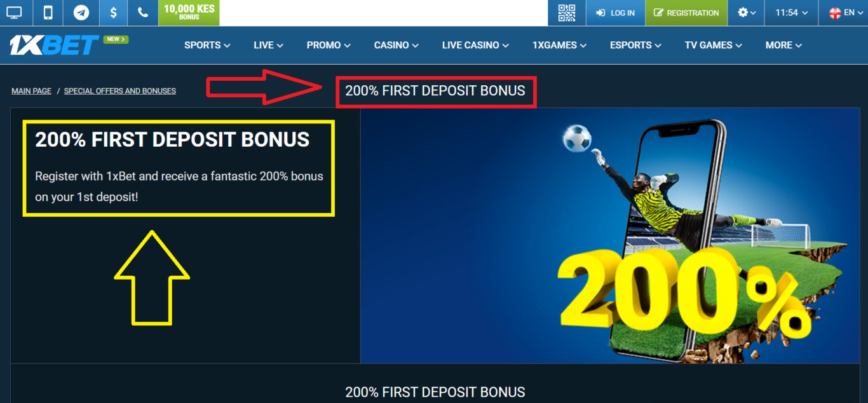Open the settings gear dropdown
The height and width of the screenshot is (403, 868).
746,13
